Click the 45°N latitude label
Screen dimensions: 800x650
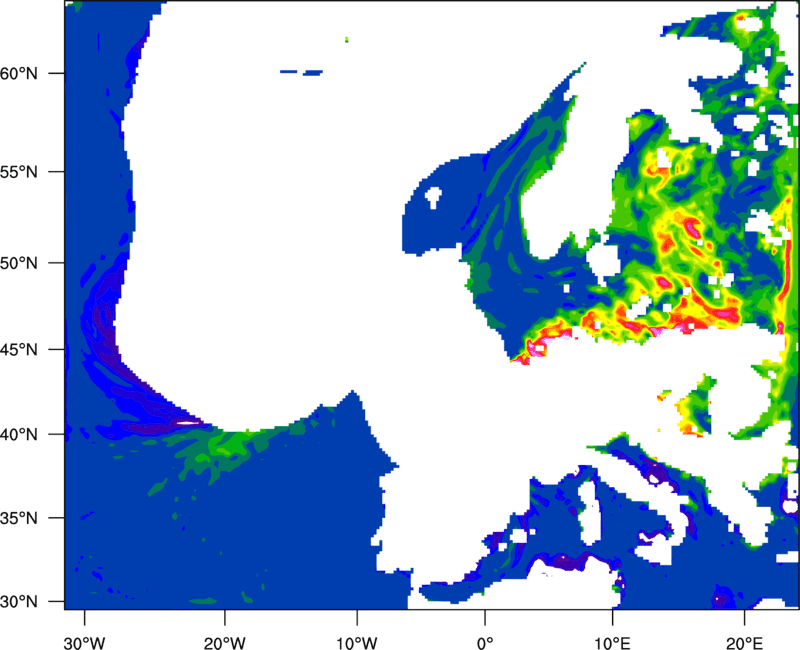tap(19, 349)
